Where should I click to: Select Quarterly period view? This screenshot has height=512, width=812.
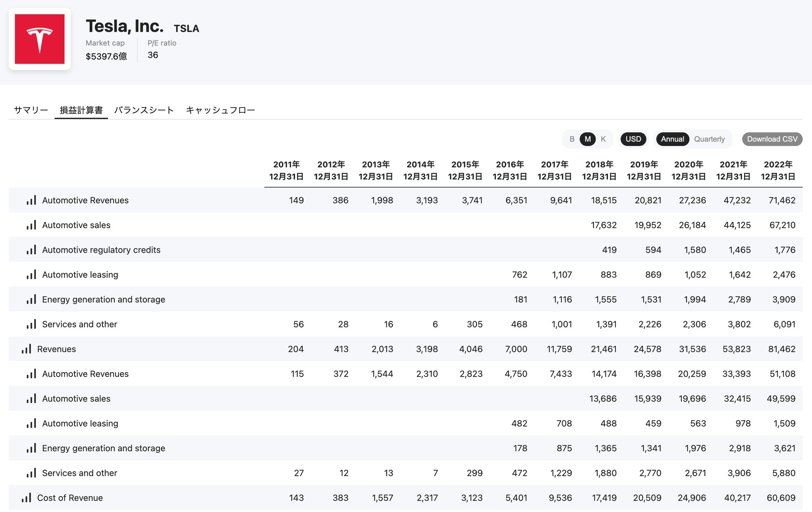pos(709,139)
